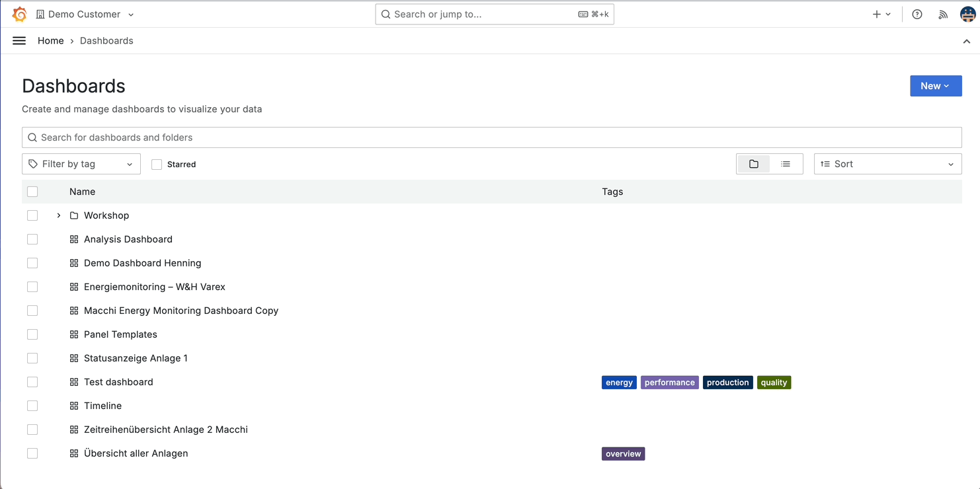Image resolution: width=980 pixels, height=489 pixels.
Task: Click the purple overview tag
Action: 623,453
